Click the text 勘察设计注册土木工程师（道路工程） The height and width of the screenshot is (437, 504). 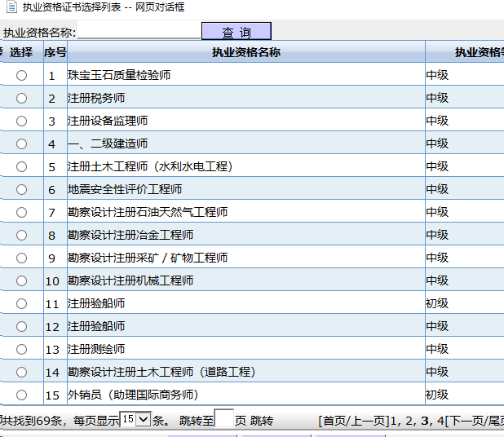point(161,372)
